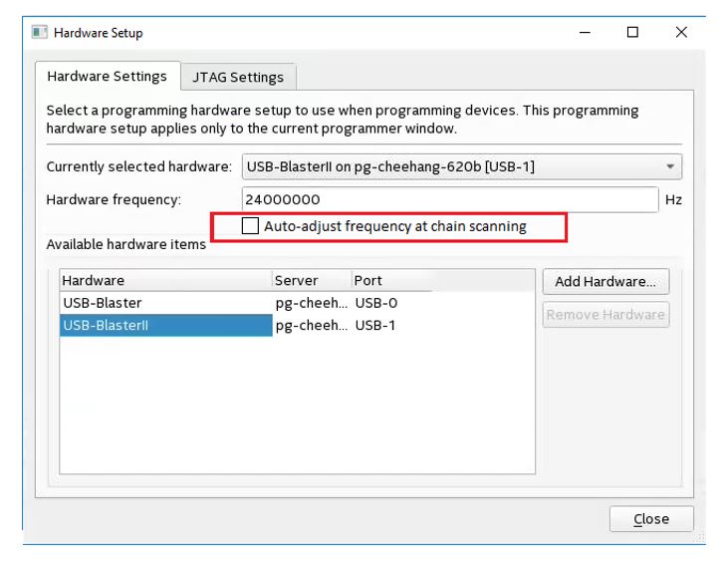Click the server cell for USB-Blaster
The image size is (728, 562).
(311, 303)
